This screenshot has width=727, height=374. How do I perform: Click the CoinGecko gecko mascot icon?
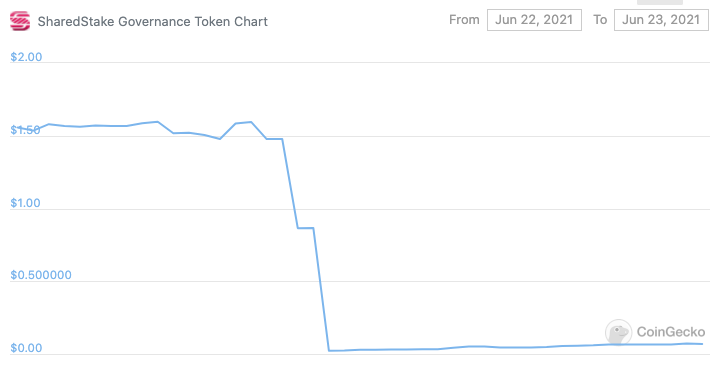pyautogui.click(x=619, y=332)
